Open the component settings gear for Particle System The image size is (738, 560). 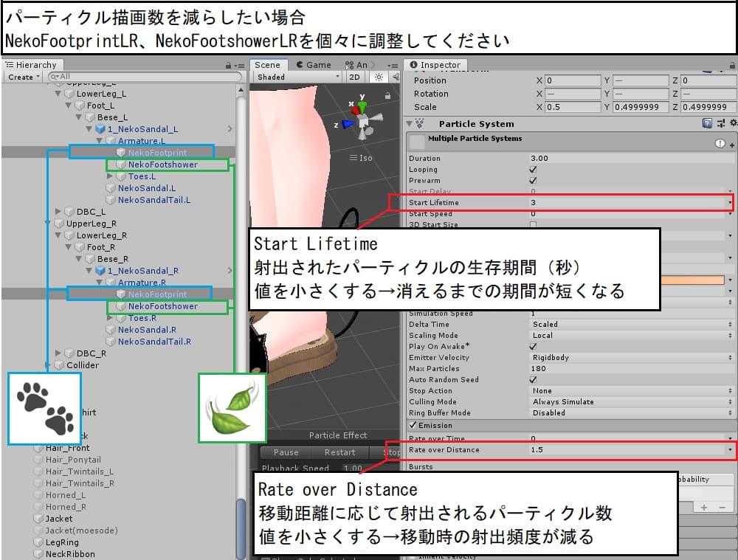(733, 123)
